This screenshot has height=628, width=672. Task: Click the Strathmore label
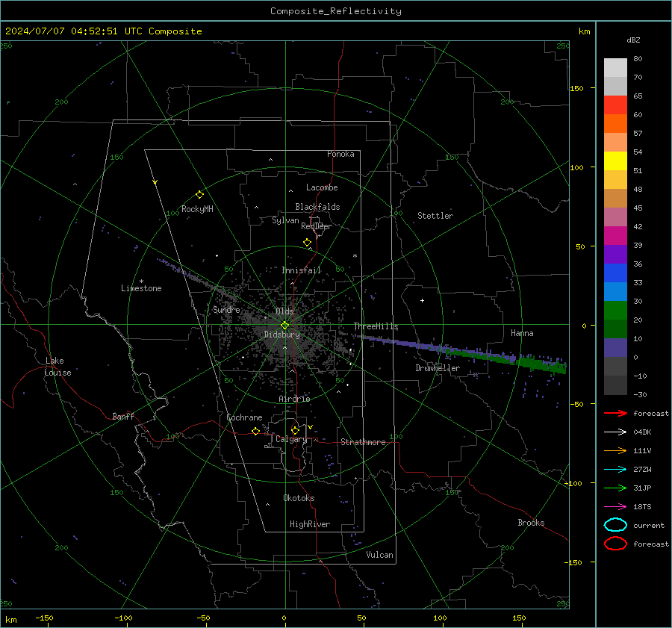click(x=363, y=442)
